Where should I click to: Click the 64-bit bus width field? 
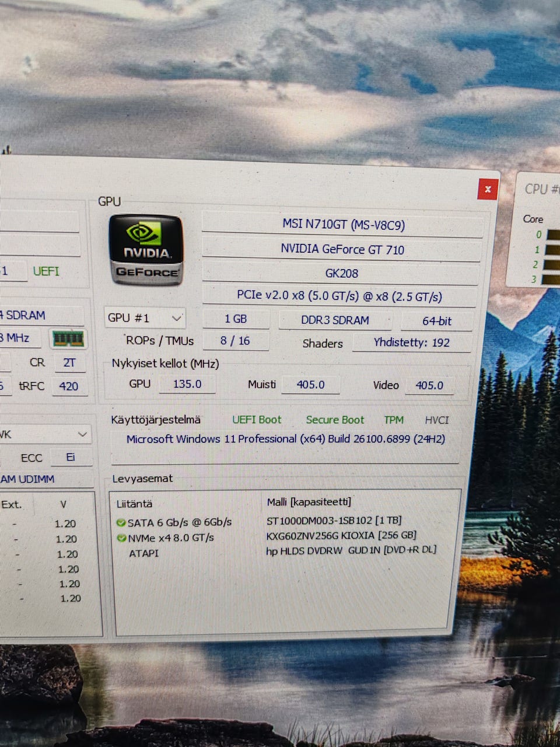437,321
